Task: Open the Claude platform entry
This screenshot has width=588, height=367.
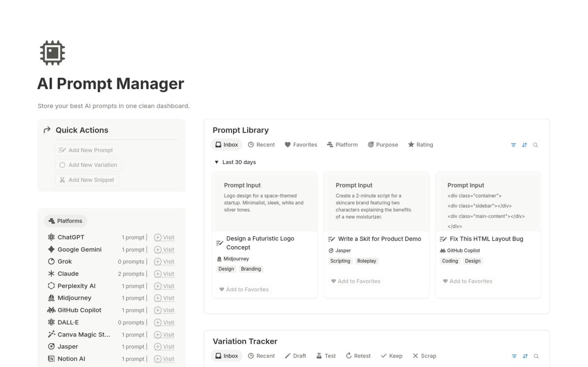Action: [68, 274]
